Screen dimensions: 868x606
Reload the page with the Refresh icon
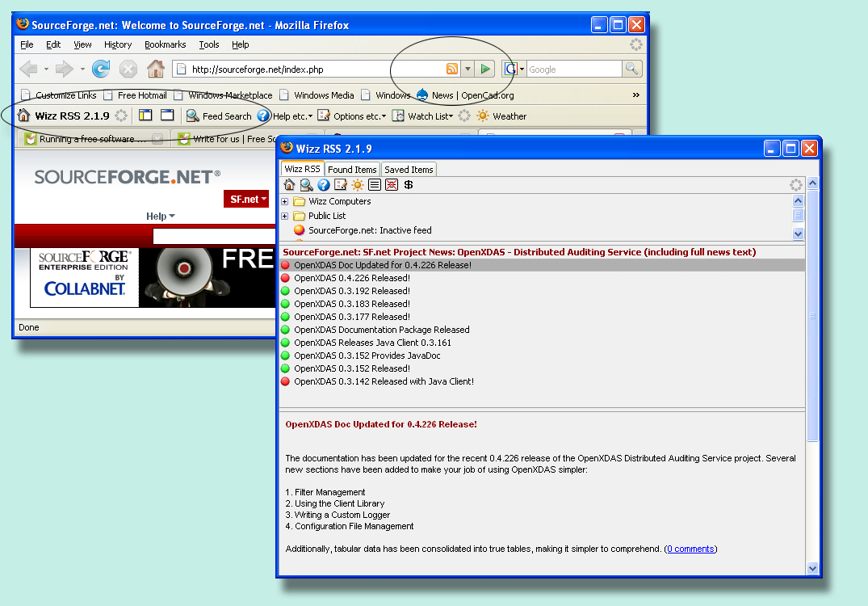(x=101, y=69)
